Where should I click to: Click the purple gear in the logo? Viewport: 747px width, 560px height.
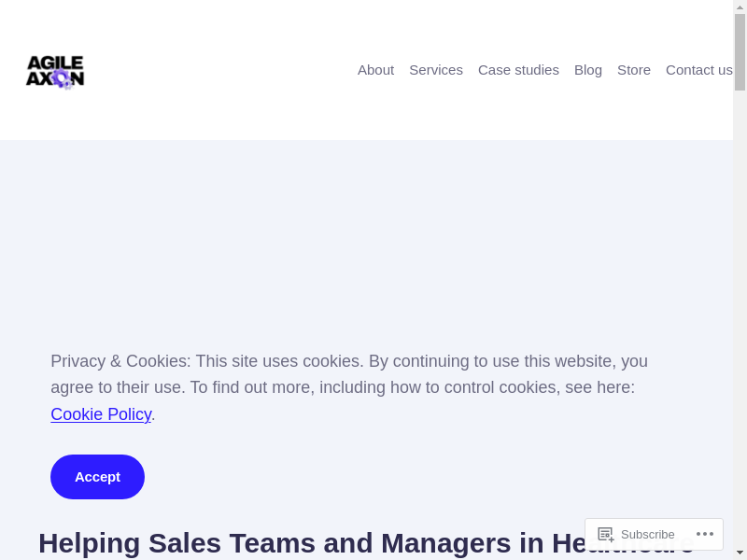62,79
